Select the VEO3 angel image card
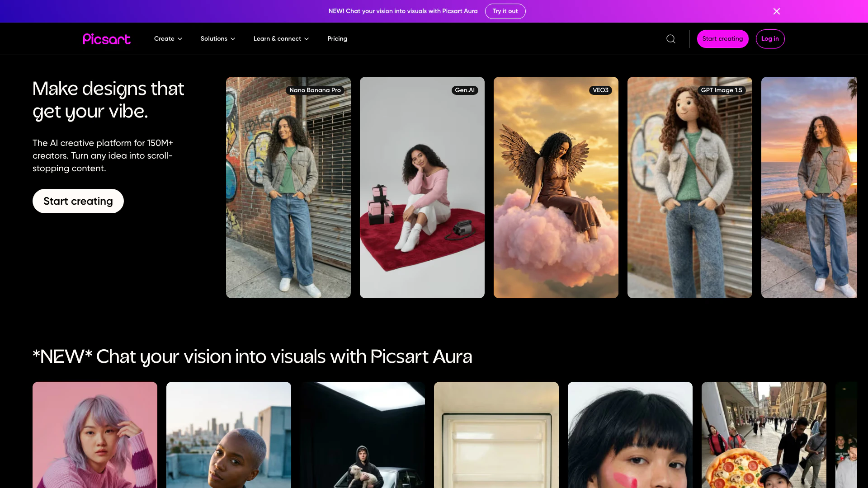Viewport: 868px width, 488px height. coord(556,188)
